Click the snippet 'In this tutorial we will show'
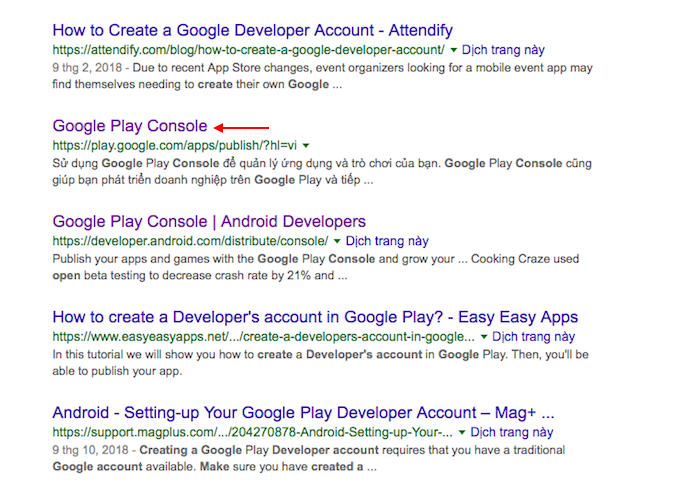Viewport: 700px width, 500px height. [x=321, y=362]
